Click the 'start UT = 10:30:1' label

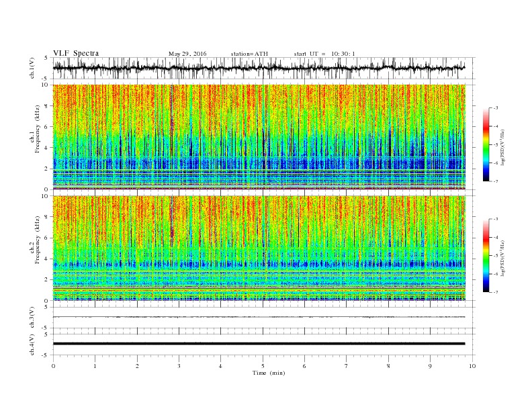[x=324, y=54]
